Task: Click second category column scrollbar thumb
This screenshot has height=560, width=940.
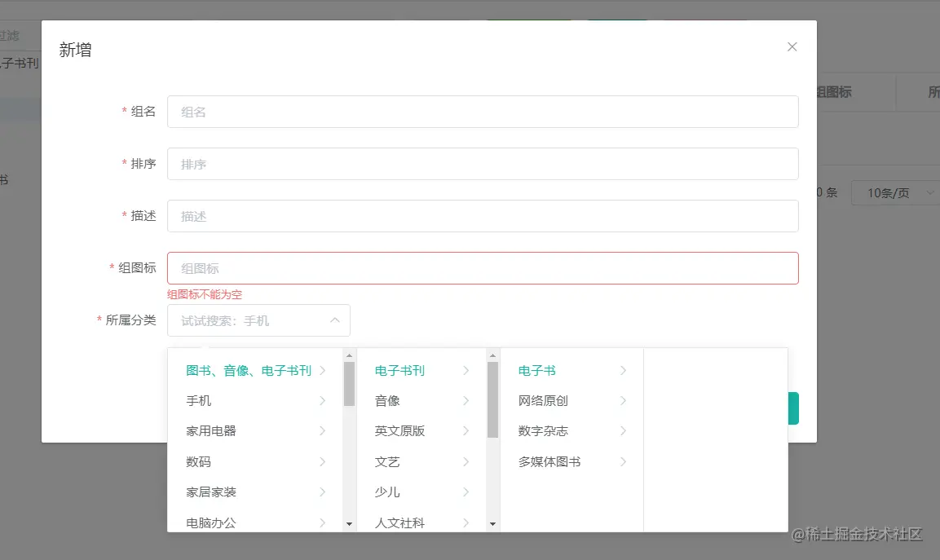Action: click(x=492, y=400)
